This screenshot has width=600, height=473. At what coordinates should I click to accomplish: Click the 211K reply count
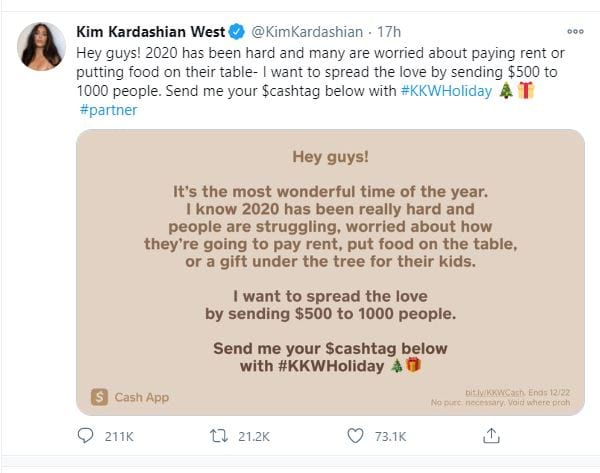tap(119, 436)
